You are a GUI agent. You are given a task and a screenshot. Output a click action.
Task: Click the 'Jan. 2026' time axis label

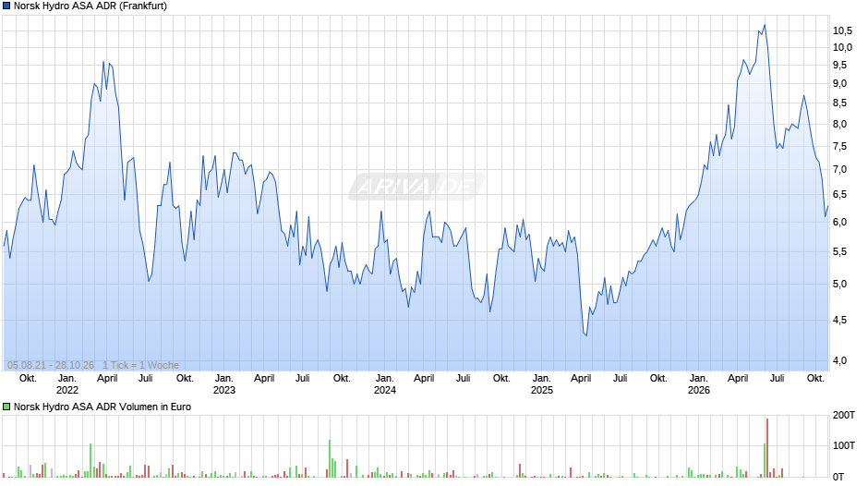click(699, 384)
